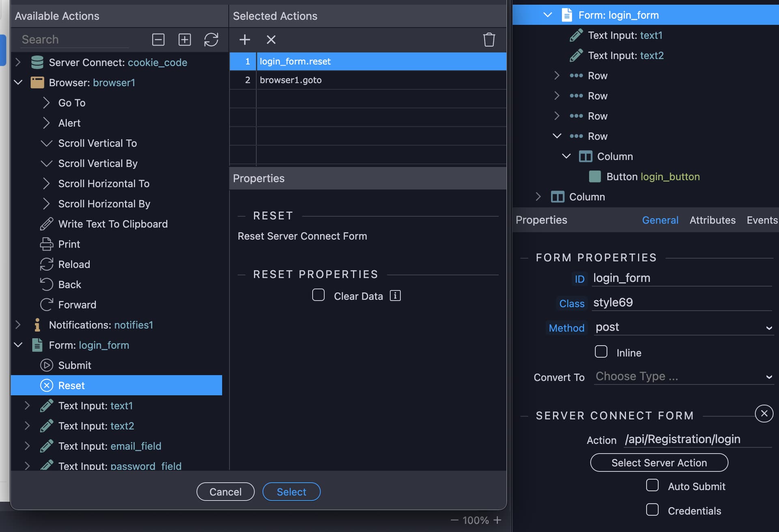This screenshot has width=779, height=532.
Task: Remove the selected action with X icon
Action: click(271, 39)
